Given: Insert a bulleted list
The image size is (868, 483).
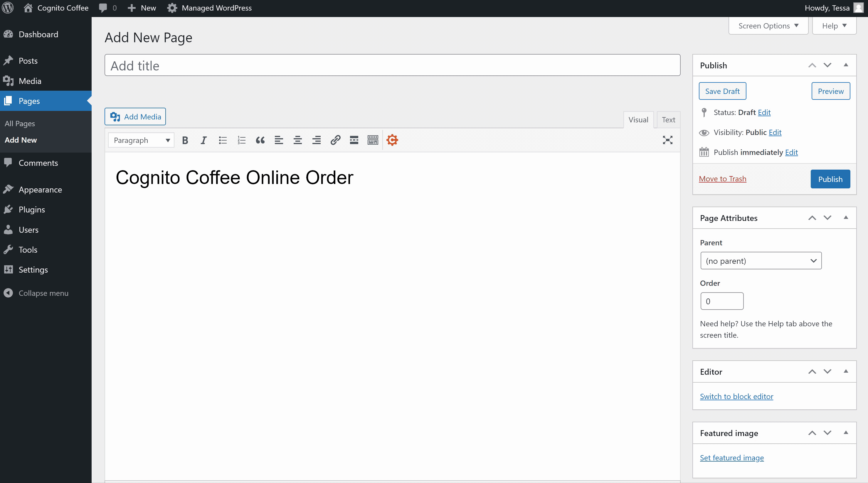Looking at the screenshot, I should point(223,140).
